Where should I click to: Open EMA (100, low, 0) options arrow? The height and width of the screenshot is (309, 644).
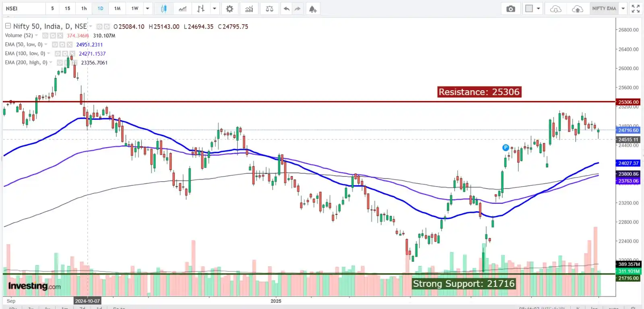49,53
